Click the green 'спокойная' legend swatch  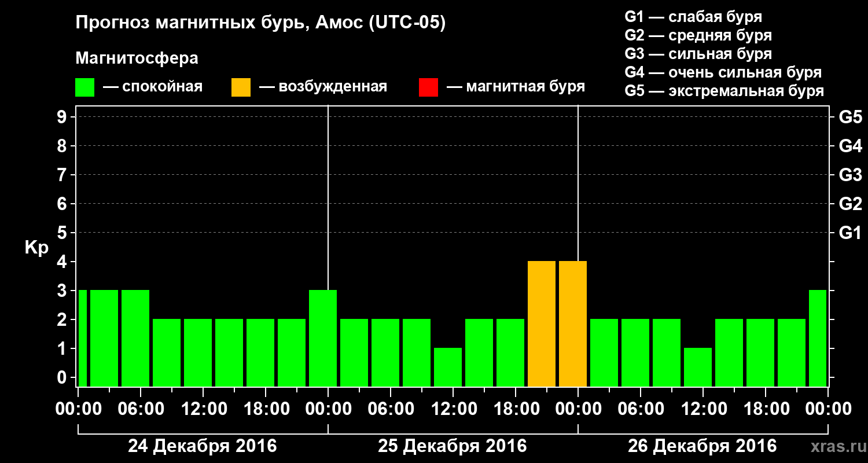(84, 87)
